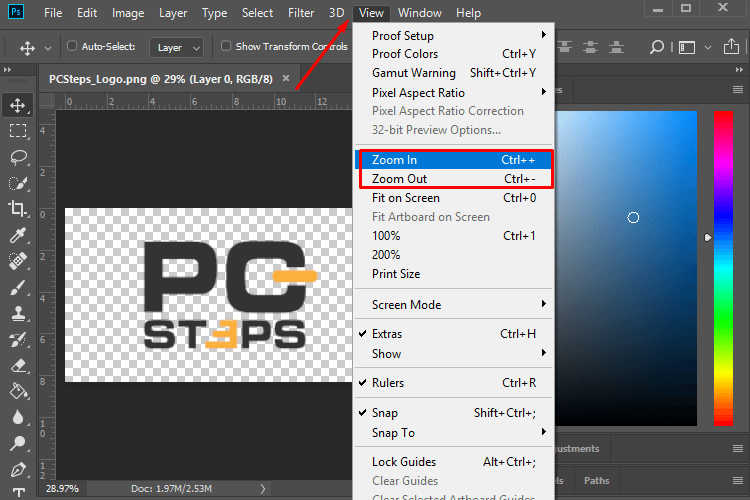750x500 pixels.
Task: Expand the Show submenu
Action: 453,354
